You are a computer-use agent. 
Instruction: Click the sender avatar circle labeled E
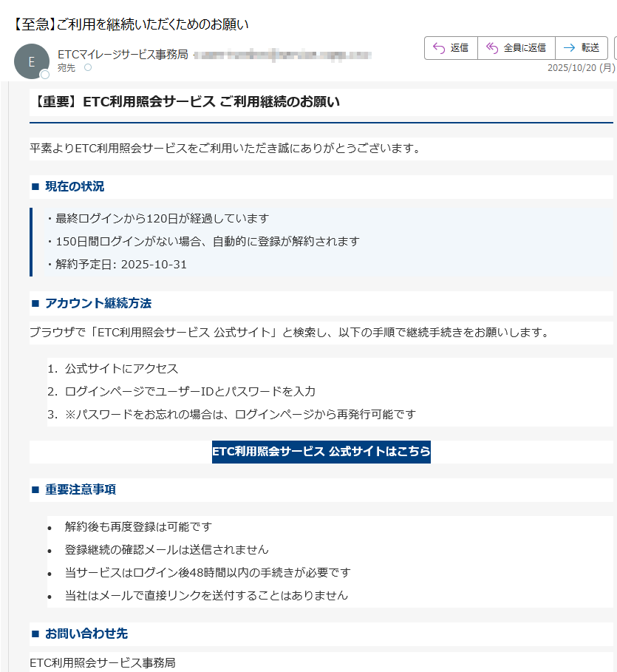click(31, 61)
